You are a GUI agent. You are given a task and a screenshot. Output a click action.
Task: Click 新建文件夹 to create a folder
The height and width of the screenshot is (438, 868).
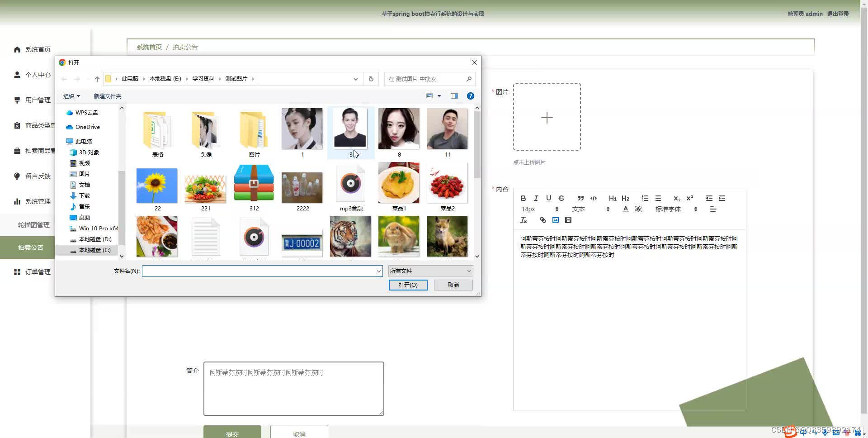point(107,96)
